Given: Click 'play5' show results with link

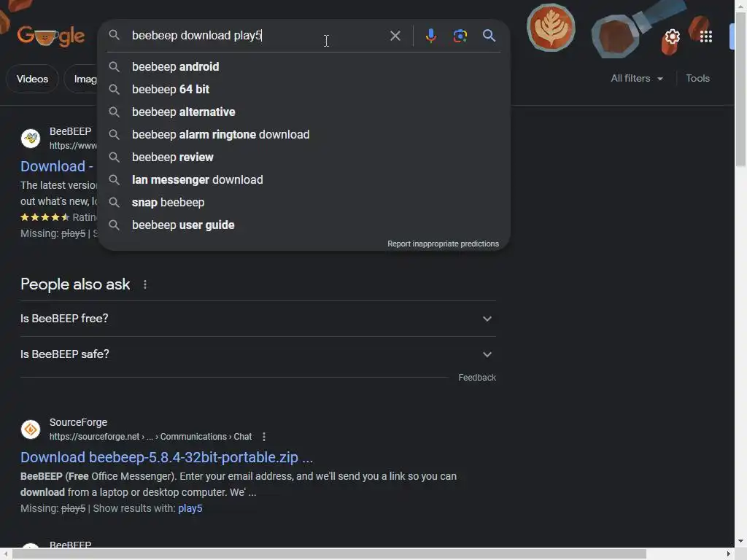Looking at the screenshot, I should (x=190, y=508).
